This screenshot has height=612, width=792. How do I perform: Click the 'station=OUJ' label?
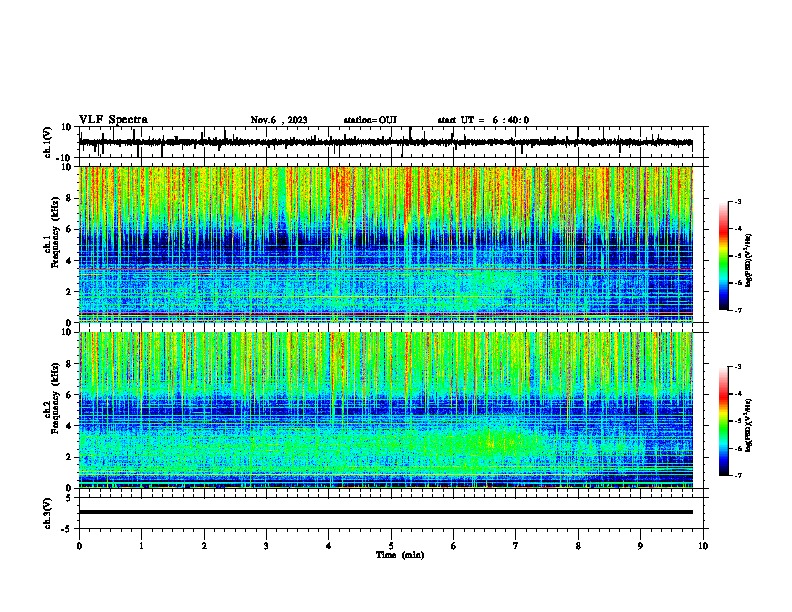coord(370,120)
